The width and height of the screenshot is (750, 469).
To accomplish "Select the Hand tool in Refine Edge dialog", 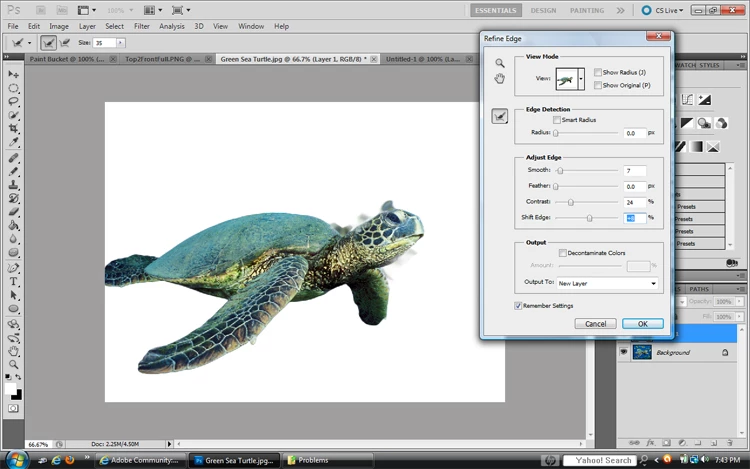I will pos(500,79).
